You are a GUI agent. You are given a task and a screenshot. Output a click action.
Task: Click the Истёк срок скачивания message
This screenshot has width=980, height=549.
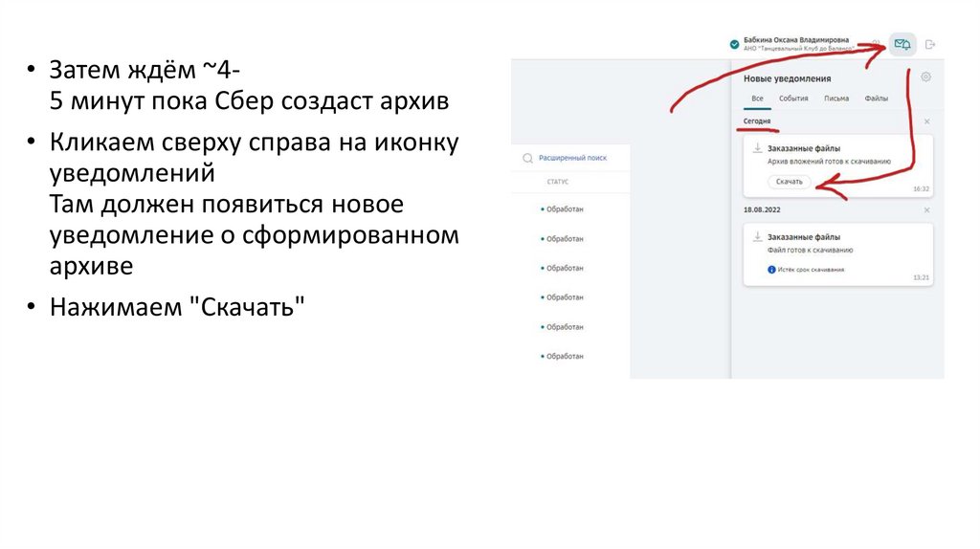[811, 270]
